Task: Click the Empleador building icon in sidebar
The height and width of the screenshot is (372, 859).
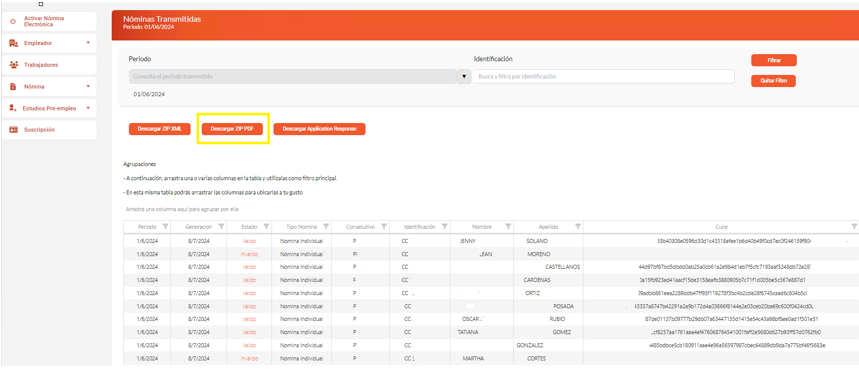Action: pyautogui.click(x=14, y=43)
